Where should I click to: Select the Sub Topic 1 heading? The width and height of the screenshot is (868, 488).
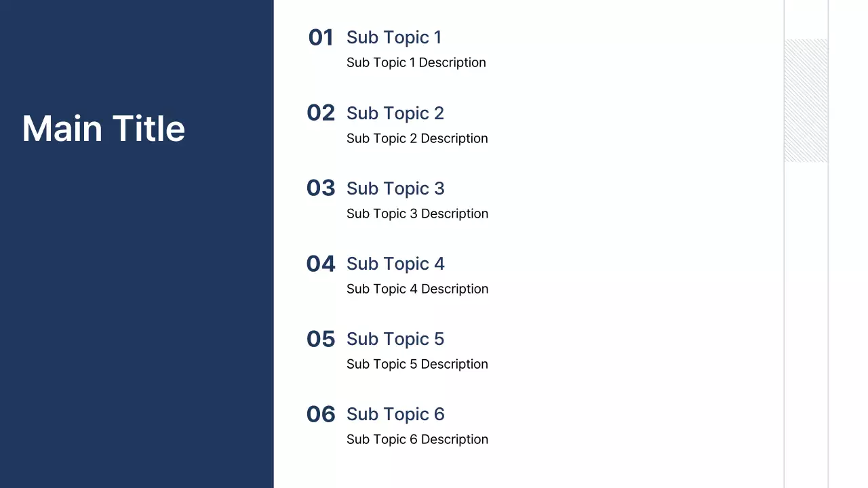click(x=394, y=37)
